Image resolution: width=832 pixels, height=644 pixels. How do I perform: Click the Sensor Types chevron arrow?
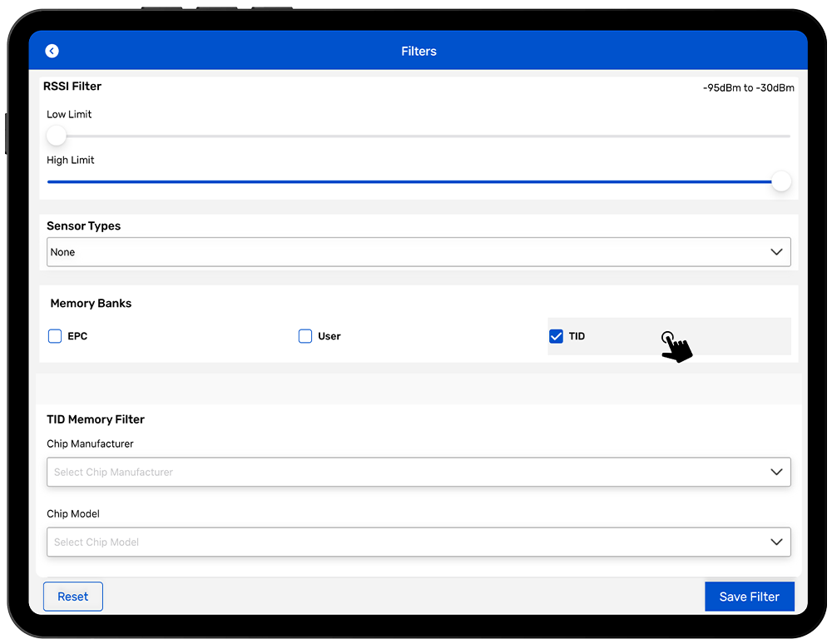[776, 252]
